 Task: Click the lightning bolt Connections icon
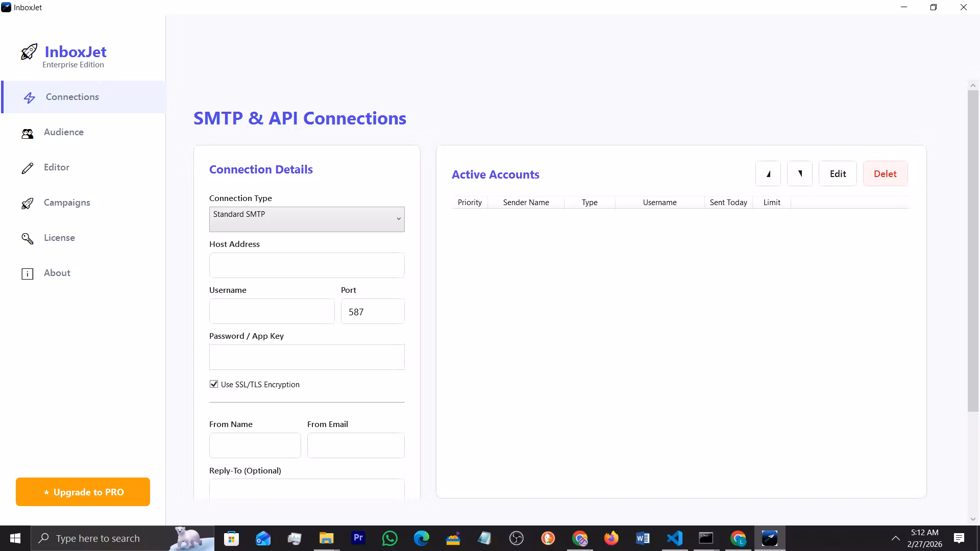[x=30, y=97]
